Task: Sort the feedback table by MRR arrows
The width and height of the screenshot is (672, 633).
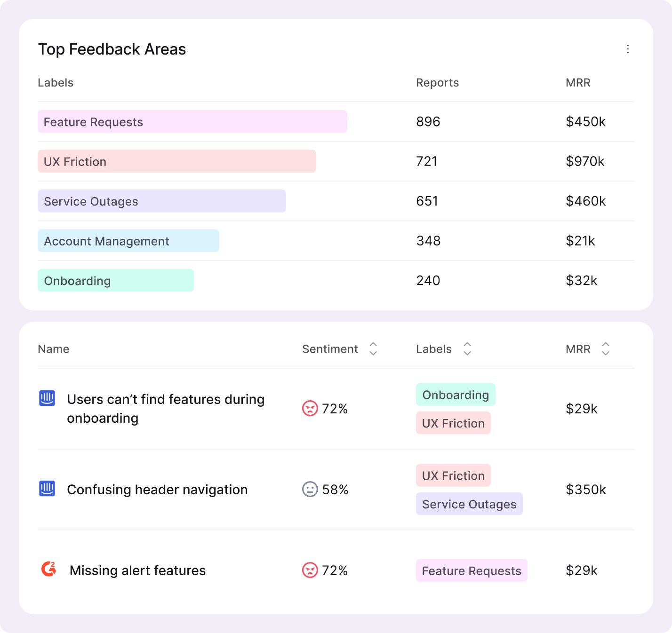Action: 606,349
